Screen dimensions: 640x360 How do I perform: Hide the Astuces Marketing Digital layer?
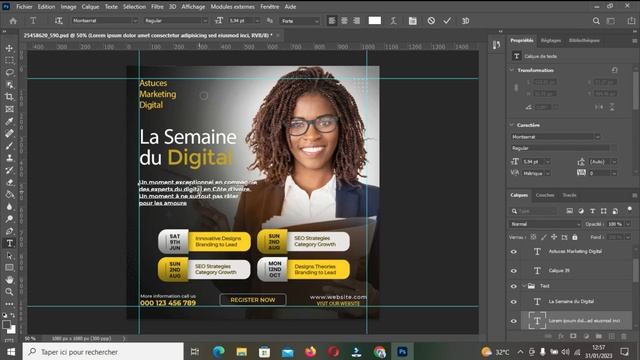coord(514,252)
